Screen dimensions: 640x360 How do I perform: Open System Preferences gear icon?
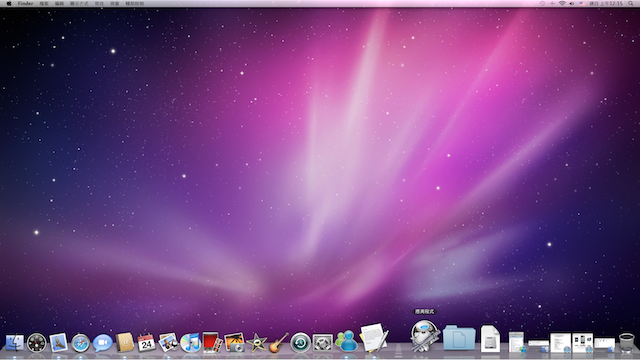[x=322, y=343]
